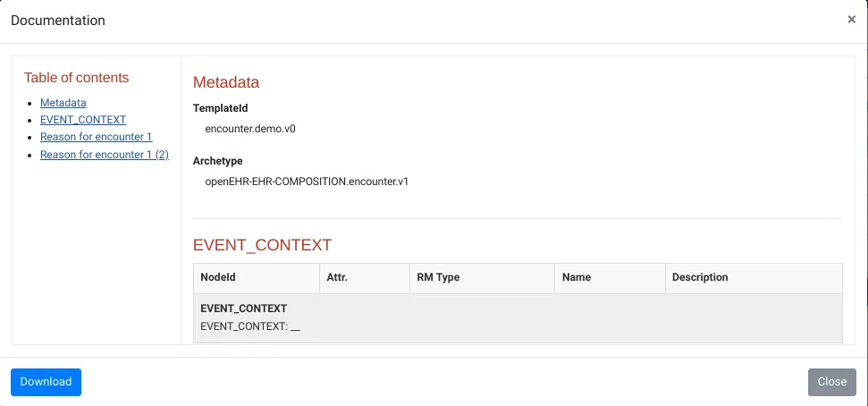Jump to Metadata via table of contents link
The height and width of the screenshot is (406, 868).
(x=63, y=103)
